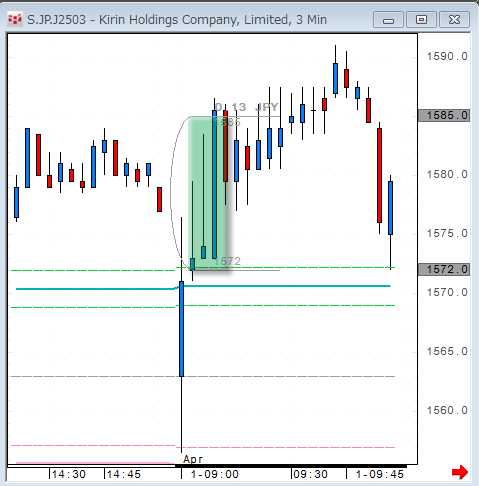Screen dimensions: 479x486
Task: Click the chart window logo icon
Action: point(15,20)
